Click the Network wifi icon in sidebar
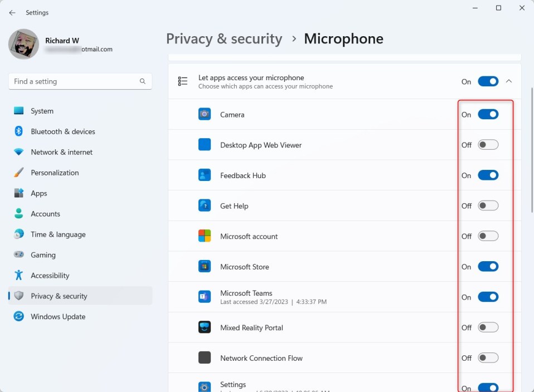Viewport: 534px width, 392px height. [19, 152]
